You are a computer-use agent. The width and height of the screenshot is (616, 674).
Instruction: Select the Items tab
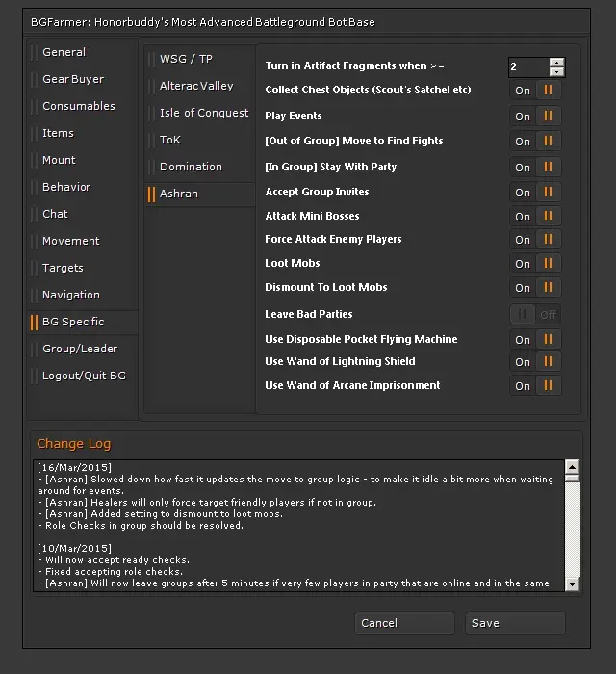[83, 133]
